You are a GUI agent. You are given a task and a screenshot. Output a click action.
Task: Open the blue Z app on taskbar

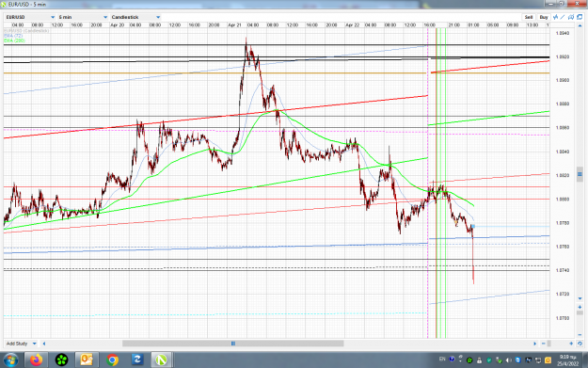point(137,360)
